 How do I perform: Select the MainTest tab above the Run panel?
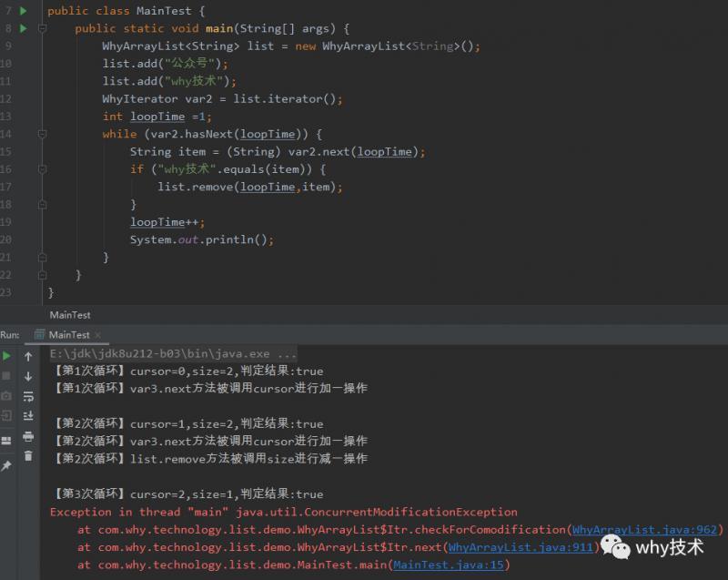point(71,314)
